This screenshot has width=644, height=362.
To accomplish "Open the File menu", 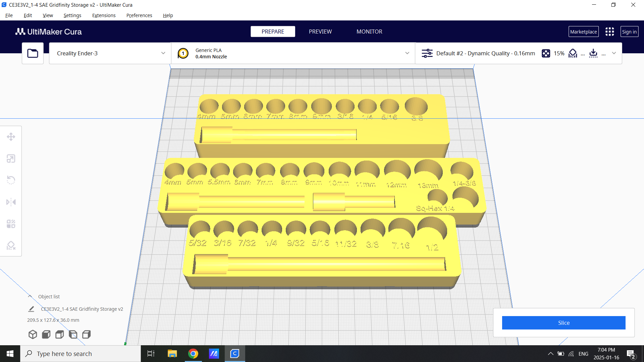I will [x=9, y=15].
